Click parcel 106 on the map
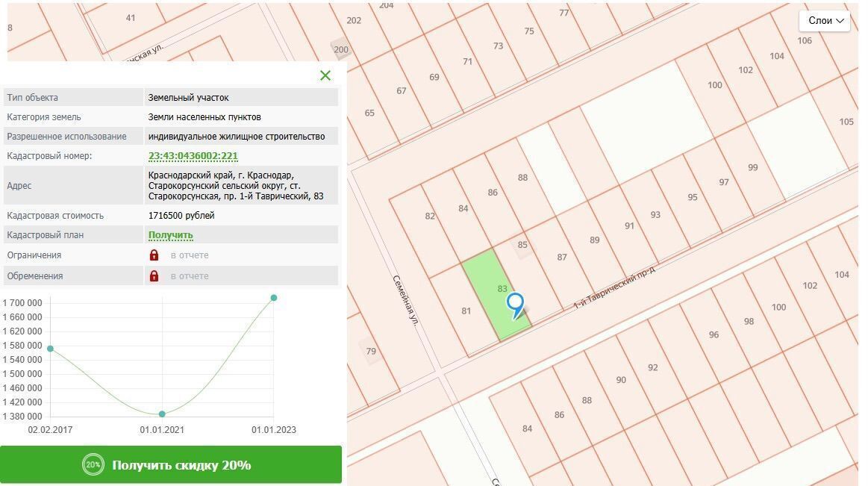The image size is (868, 486). tap(805, 40)
